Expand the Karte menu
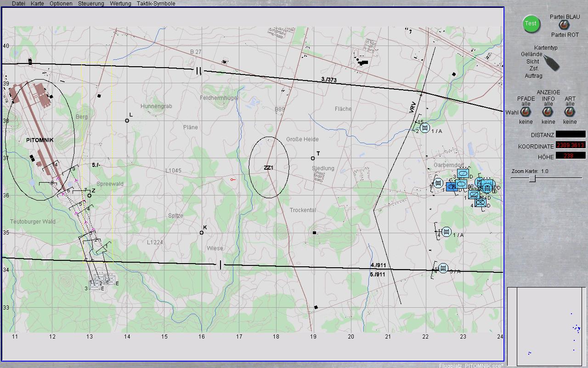588x368 pixels. coord(37,4)
